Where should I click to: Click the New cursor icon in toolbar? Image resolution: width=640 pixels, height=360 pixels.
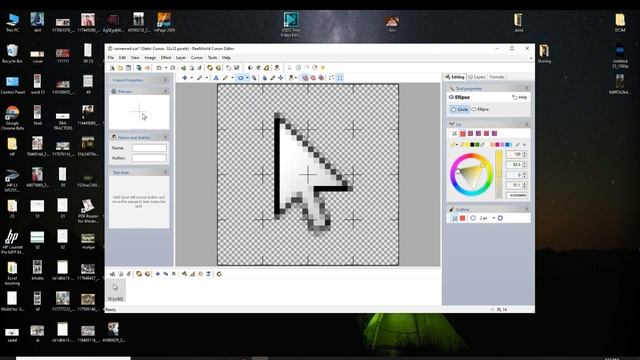pos(112,68)
